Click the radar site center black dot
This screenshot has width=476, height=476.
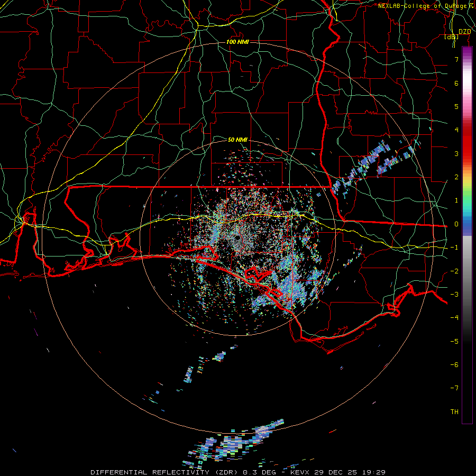click(x=237, y=237)
